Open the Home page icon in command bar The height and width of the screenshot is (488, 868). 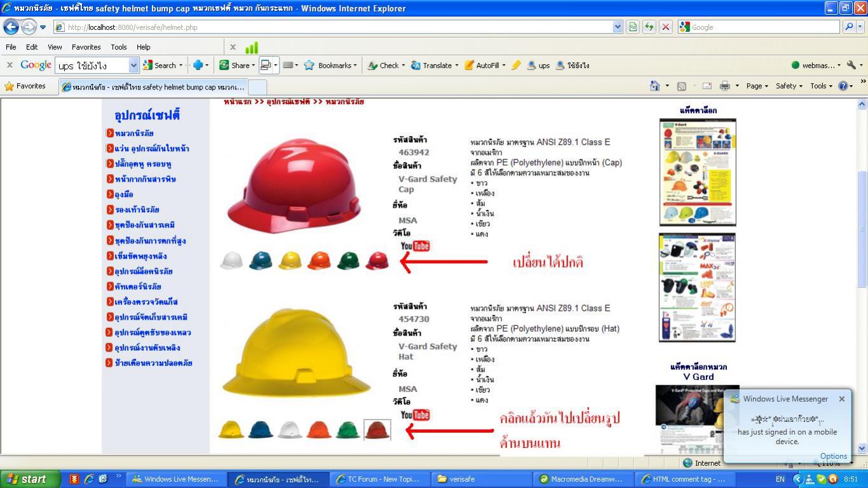coord(654,86)
